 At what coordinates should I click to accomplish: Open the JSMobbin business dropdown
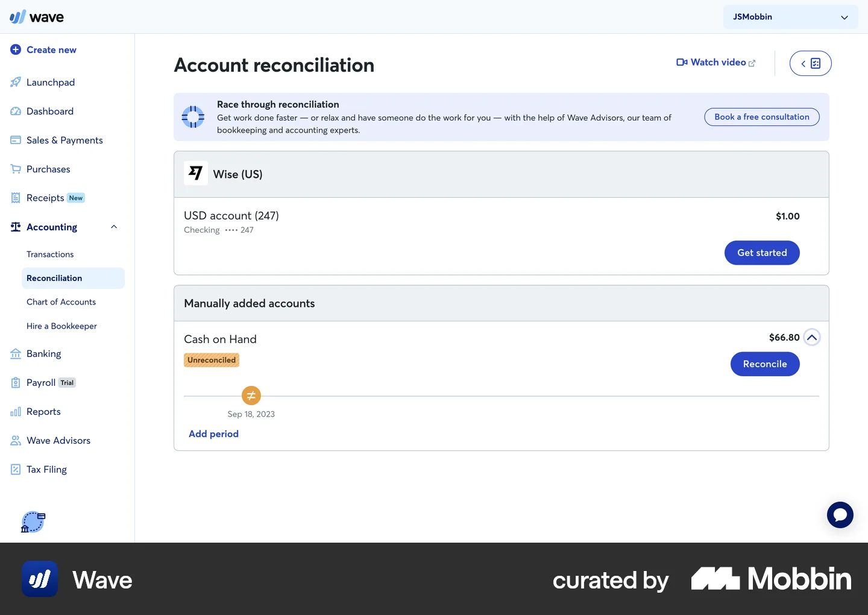coord(790,17)
